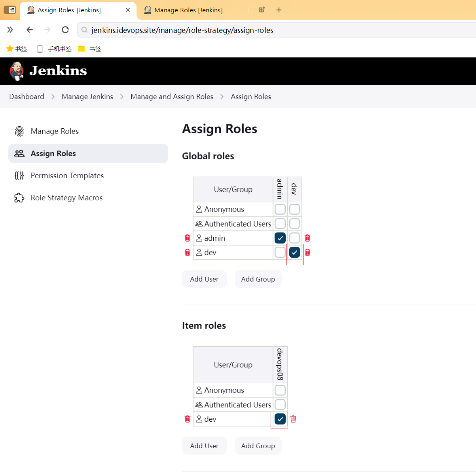Expand breadcrumb chevron after Dashboard
This screenshot has width=476, height=472.
[53, 97]
